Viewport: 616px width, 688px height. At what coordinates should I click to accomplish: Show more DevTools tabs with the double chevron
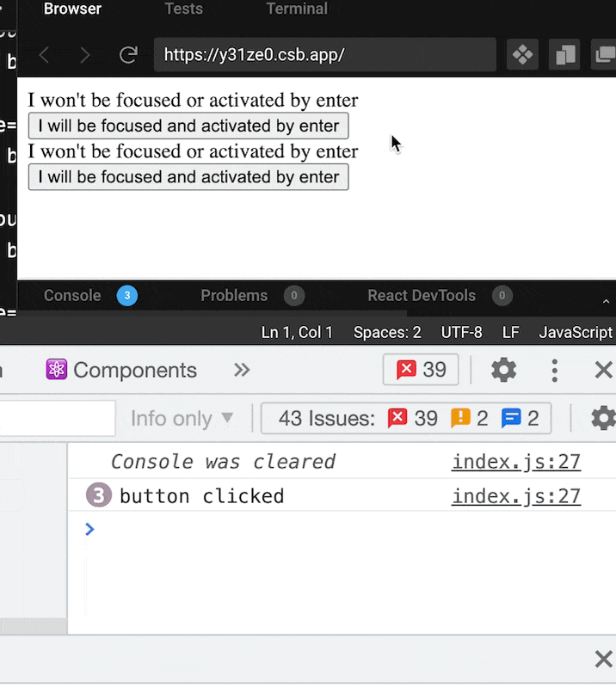tap(242, 370)
